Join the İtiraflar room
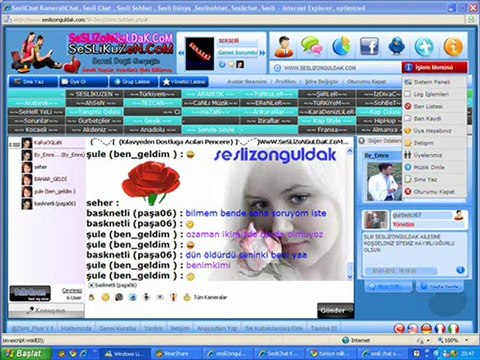Image resolution: width=480 pixels, height=360 pixels. click(269, 121)
